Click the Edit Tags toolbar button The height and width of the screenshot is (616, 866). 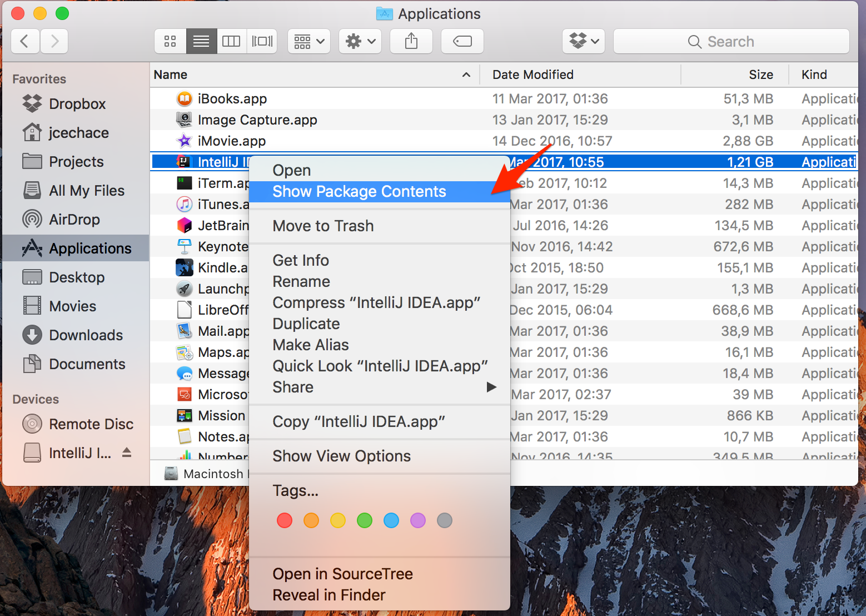462,41
